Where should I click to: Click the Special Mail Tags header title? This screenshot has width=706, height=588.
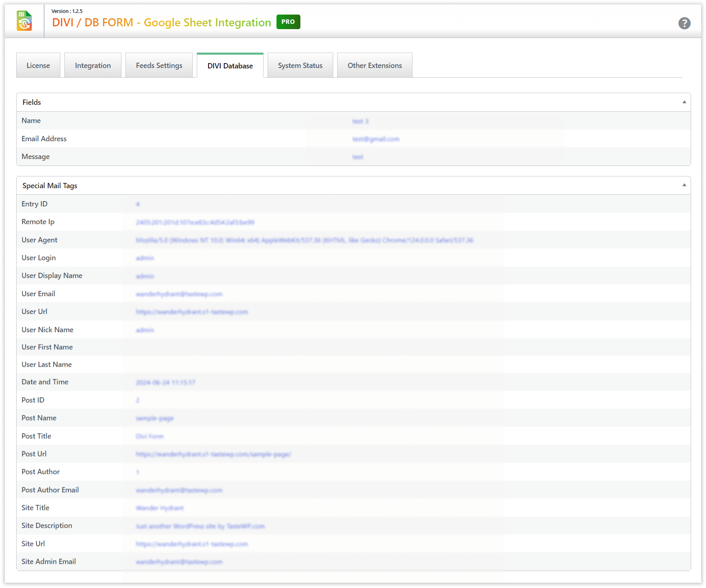pyautogui.click(x=50, y=186)
